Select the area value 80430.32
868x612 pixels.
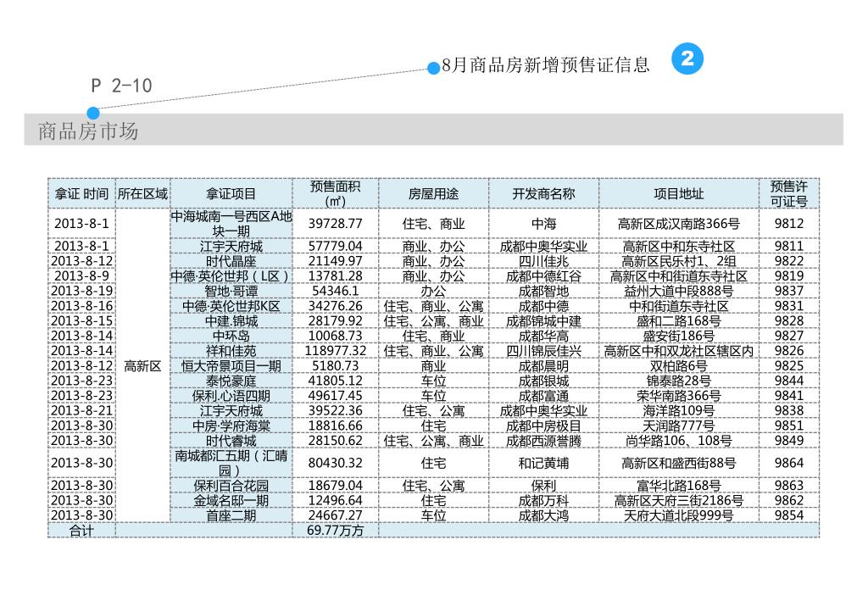(x=335, y=463)
